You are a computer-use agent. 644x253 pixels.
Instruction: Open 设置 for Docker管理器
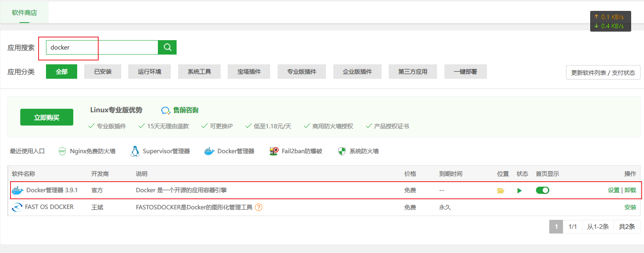614,190
